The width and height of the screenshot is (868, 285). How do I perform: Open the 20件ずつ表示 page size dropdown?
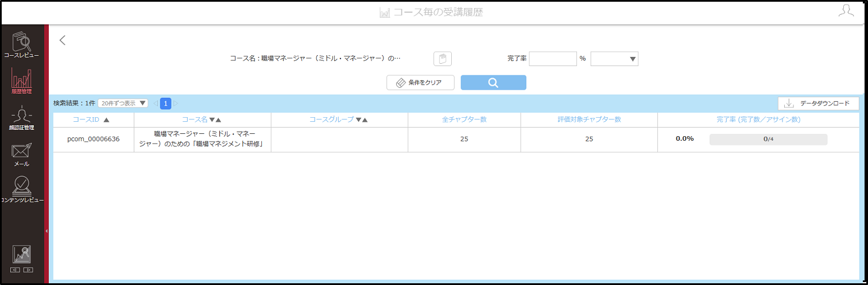(123, 103)
